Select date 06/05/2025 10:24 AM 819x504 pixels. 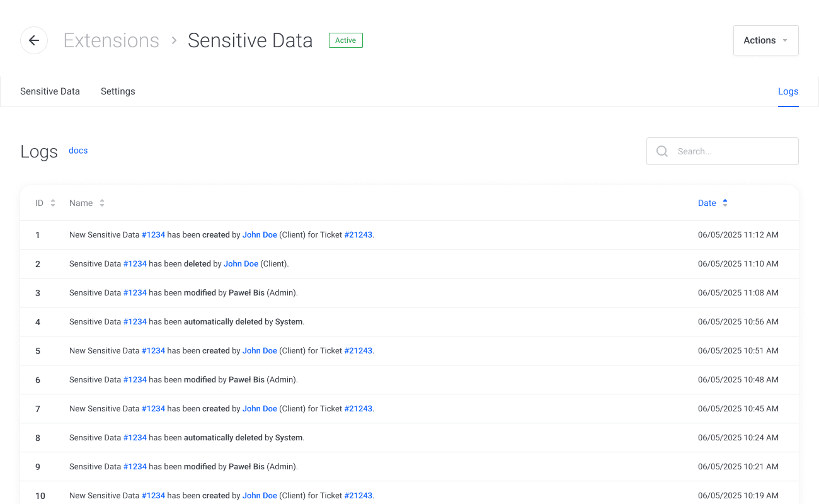738,438
